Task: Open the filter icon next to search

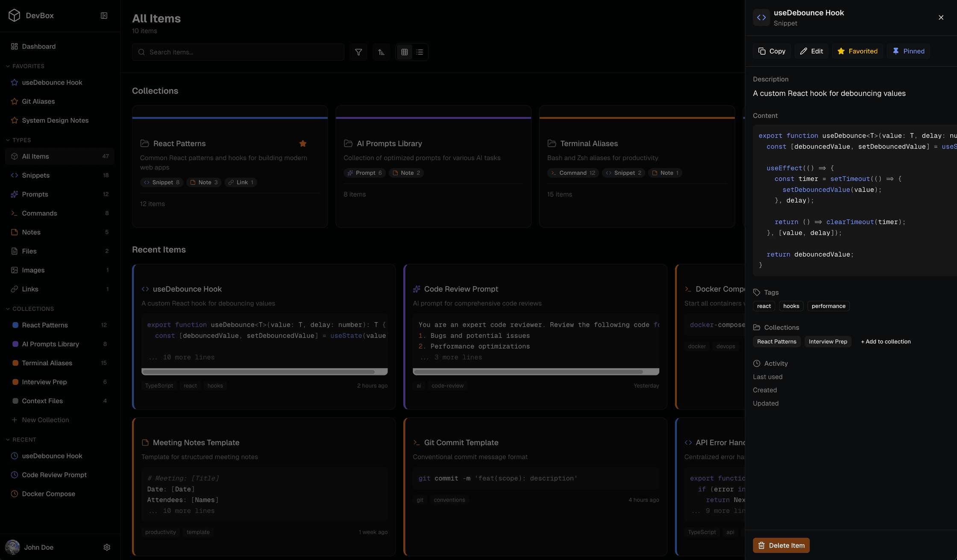Action: point(358,52)
